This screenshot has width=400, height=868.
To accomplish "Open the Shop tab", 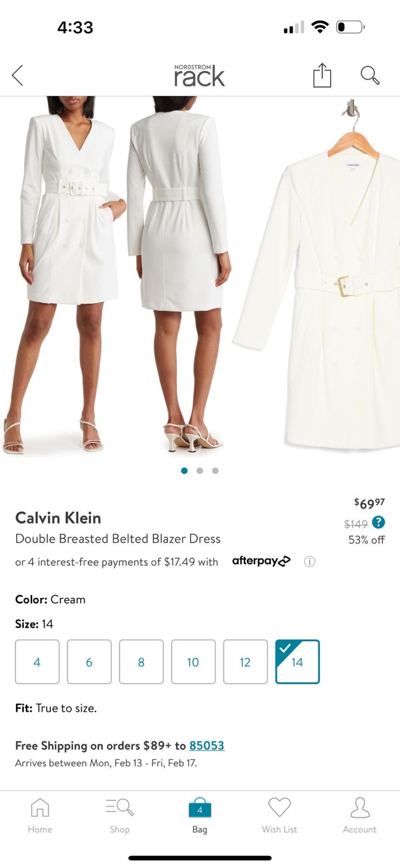I will tap(120, 815).
